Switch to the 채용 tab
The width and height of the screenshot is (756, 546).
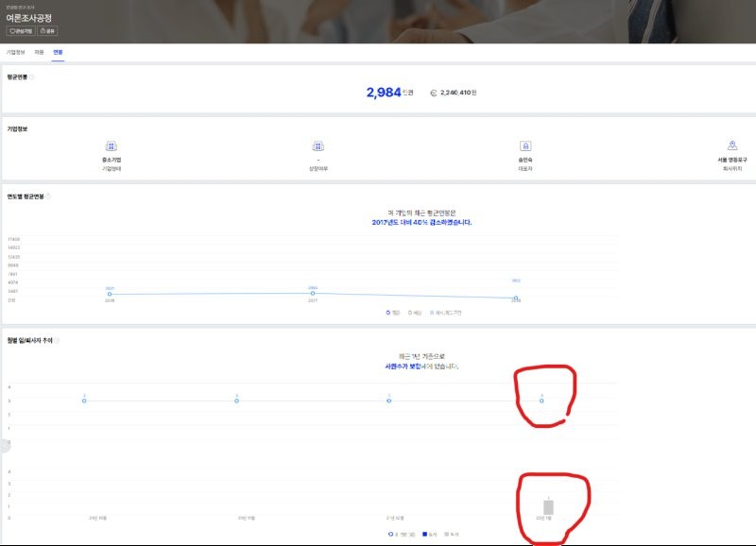[39, 52]
